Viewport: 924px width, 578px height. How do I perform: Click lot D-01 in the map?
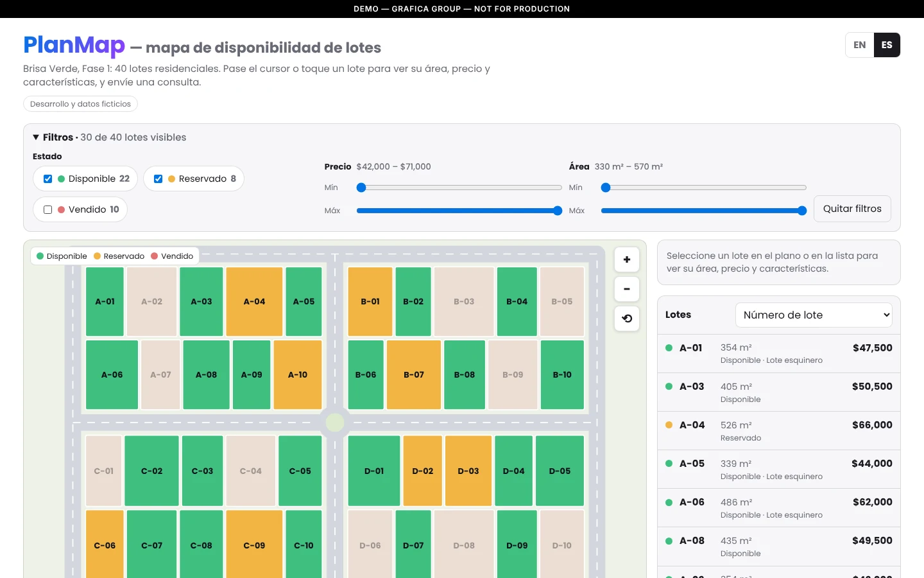coord(374,471)
